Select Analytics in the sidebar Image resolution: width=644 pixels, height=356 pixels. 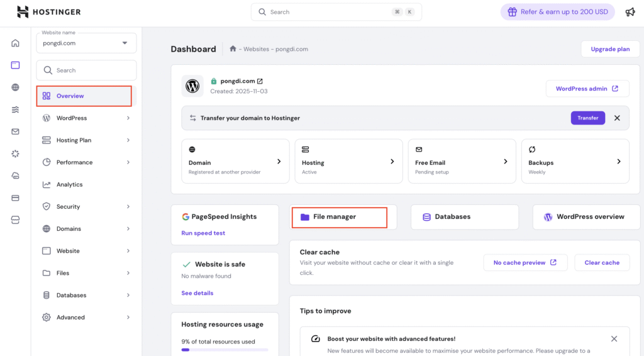[x=69, y=184]
